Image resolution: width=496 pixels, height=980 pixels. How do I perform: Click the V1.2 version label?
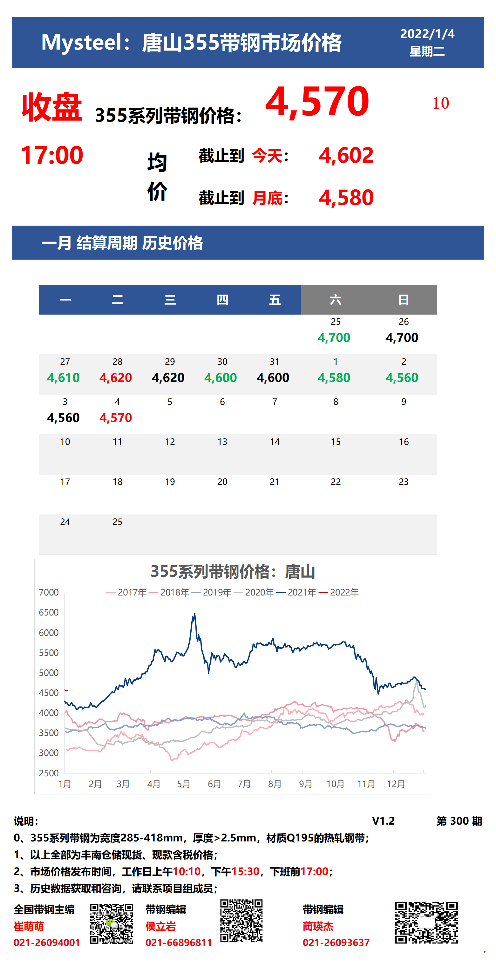point(384,821)
